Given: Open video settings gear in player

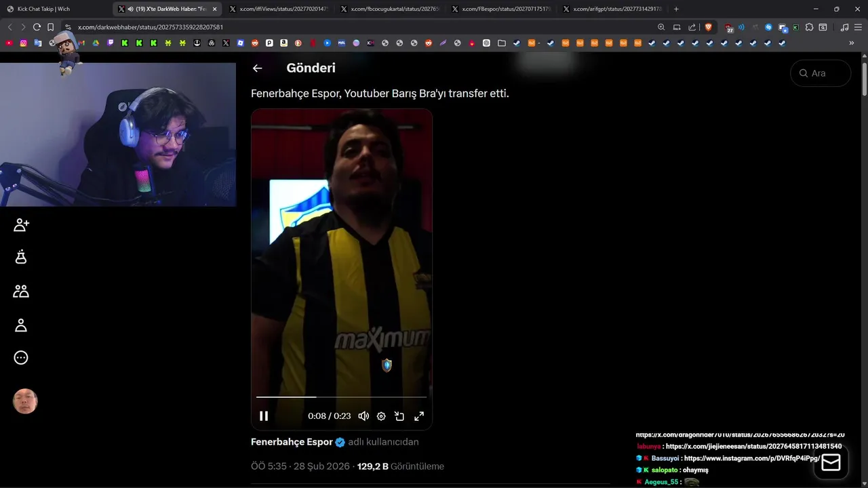Looking at the screenshot, I should click(381, 416).
